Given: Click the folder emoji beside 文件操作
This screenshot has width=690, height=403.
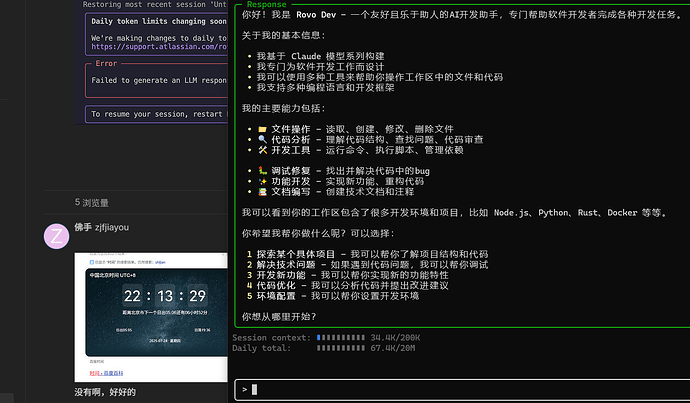Looking at the screenshot, I should click(x=262, y=129).
